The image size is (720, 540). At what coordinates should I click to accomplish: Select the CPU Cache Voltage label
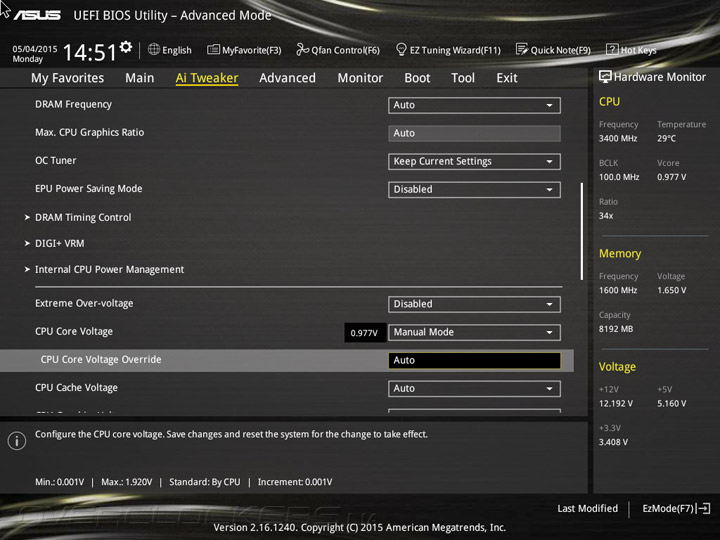point(76,388)
